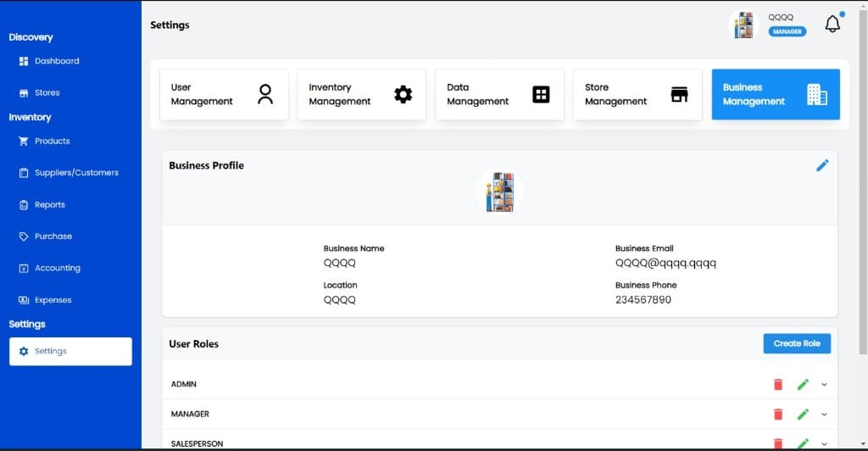Open Purchase section

click(x=53, y=237)
